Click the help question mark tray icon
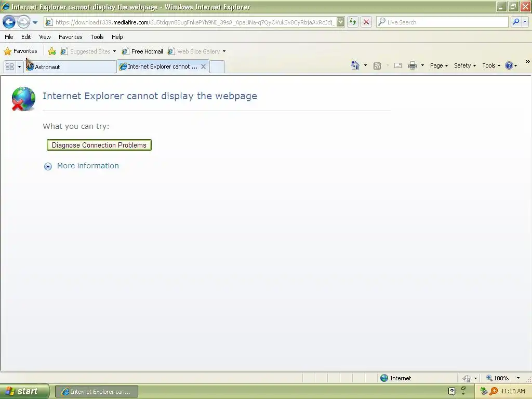Viewport: 532px width, 399px height. 451,392
